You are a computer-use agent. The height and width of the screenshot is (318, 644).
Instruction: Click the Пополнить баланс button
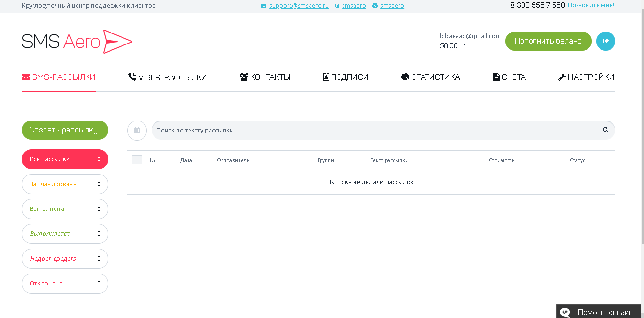548,41
